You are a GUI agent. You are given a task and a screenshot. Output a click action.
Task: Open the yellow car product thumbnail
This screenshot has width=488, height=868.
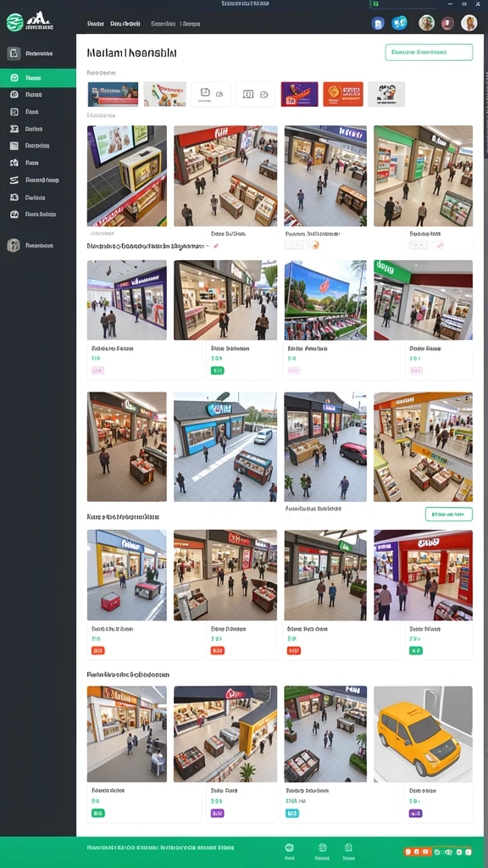coord(424,734)
